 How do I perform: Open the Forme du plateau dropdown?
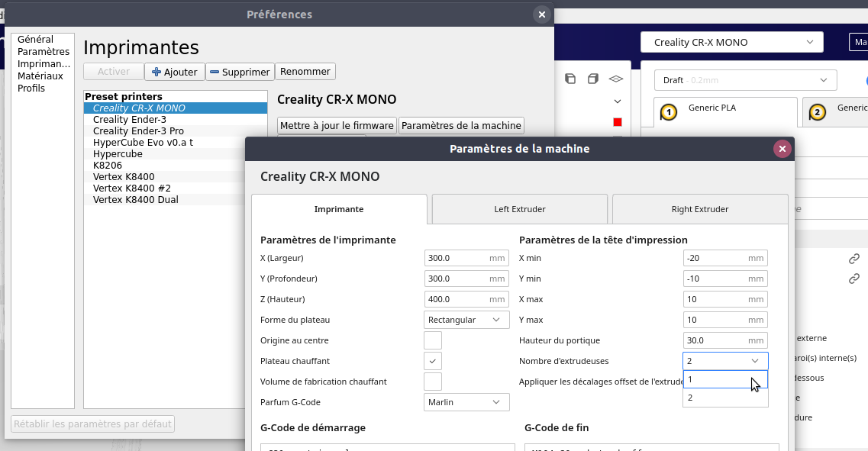pos(466,320)
